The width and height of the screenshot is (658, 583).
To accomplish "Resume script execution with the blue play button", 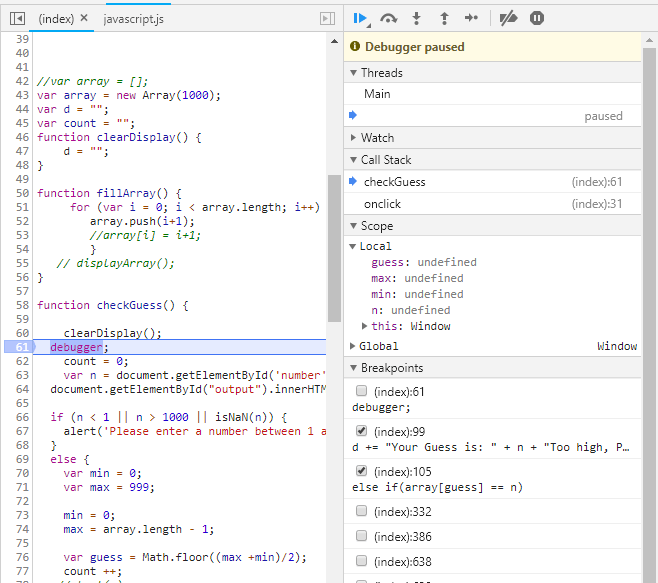I will (x=360, y=18).
